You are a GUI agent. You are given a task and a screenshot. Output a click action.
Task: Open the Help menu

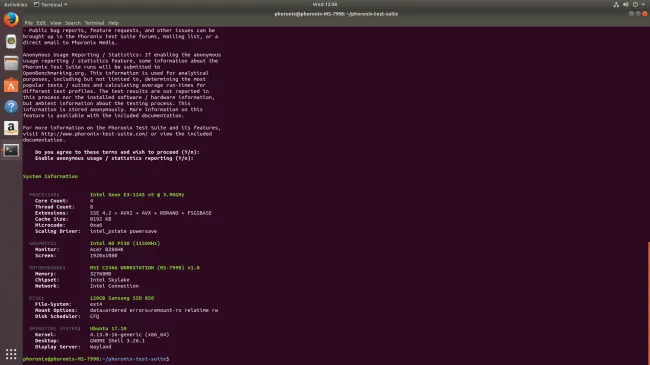click(x=113, y=23)
